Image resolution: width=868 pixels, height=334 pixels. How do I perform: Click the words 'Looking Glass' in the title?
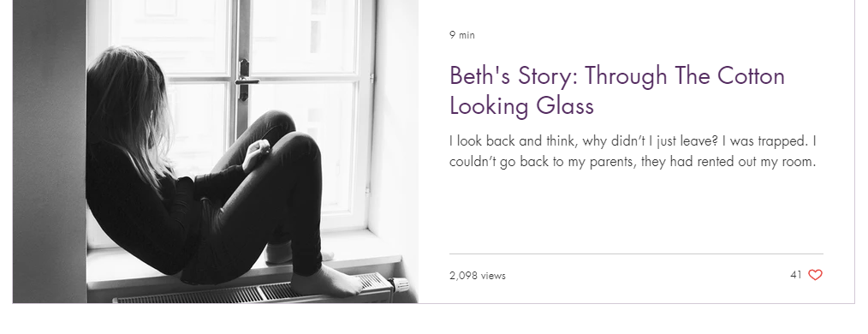(x=521, y=106)
